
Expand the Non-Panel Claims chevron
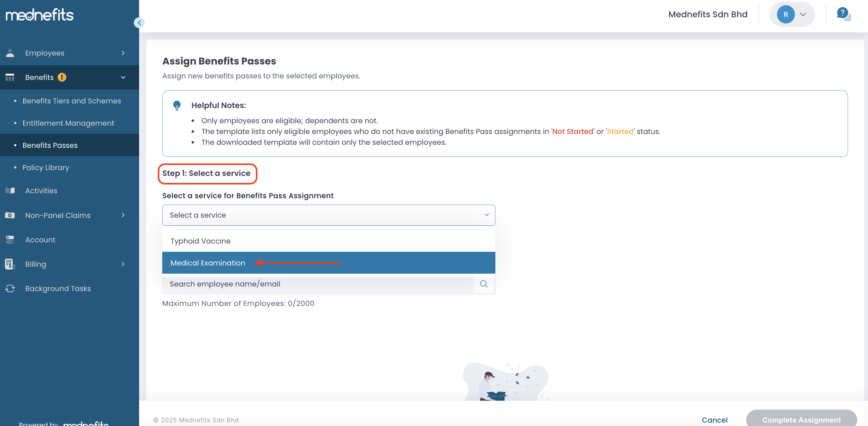click(123, 215)
